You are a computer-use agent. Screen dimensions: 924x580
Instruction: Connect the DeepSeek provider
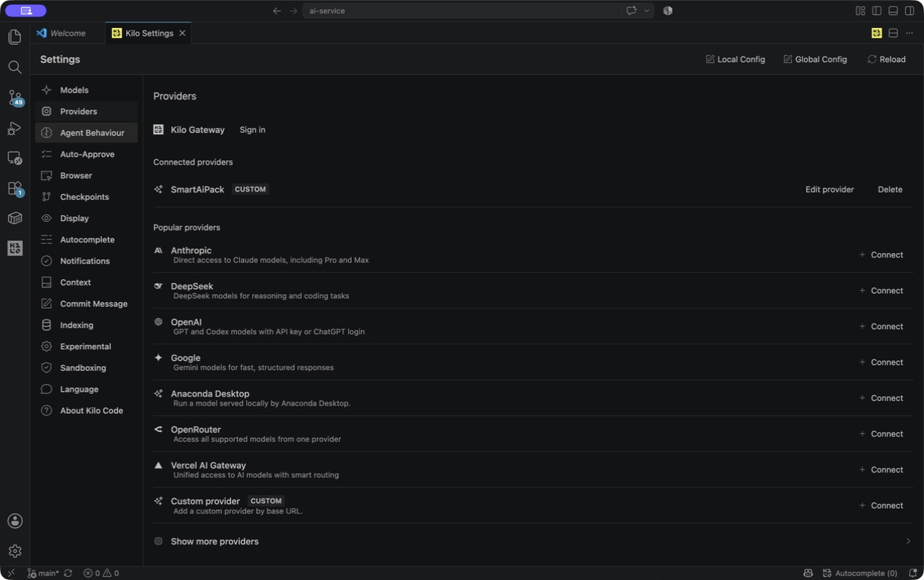click(x=881, y=291)
